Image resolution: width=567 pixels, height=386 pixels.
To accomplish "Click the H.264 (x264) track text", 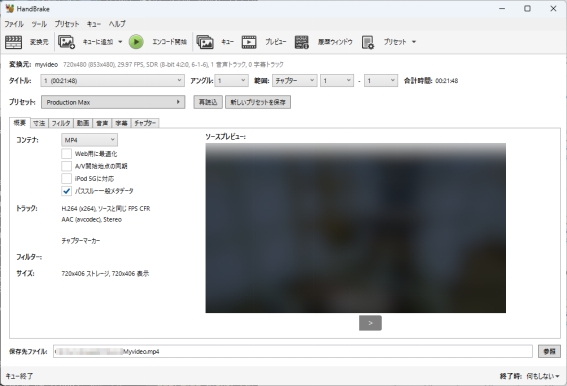I will 106,209.
